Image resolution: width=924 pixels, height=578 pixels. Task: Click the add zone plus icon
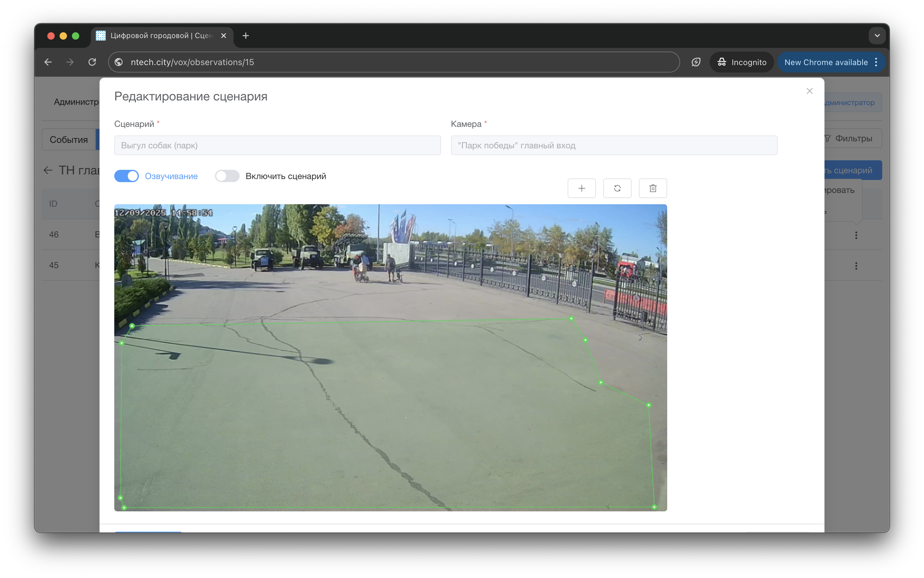tap(581, 188)
